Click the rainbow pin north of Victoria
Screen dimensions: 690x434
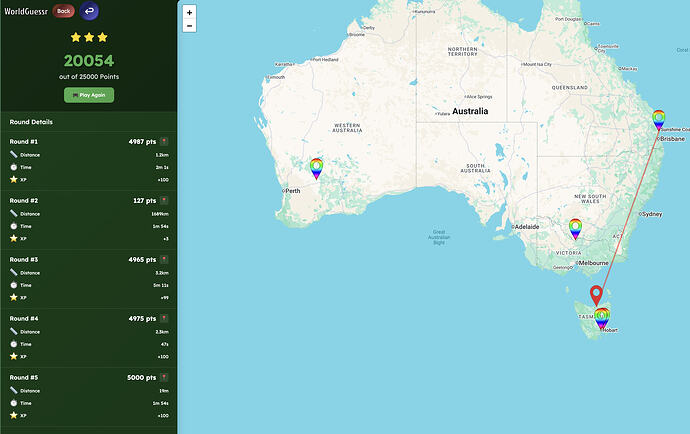tap(575, 229)
